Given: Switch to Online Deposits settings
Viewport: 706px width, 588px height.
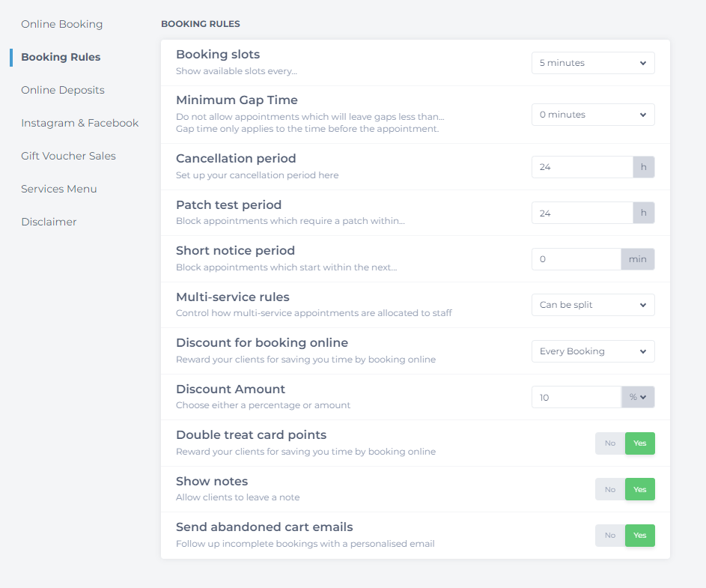Looking at the screenshot, I should click(63, 90).
